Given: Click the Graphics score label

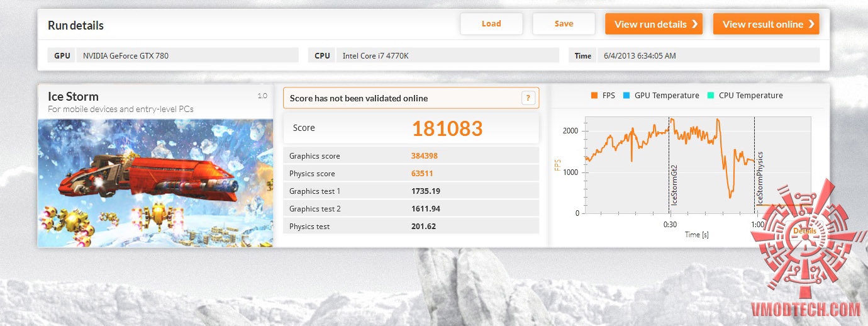Looking at the screenshot, I should 314,156.
